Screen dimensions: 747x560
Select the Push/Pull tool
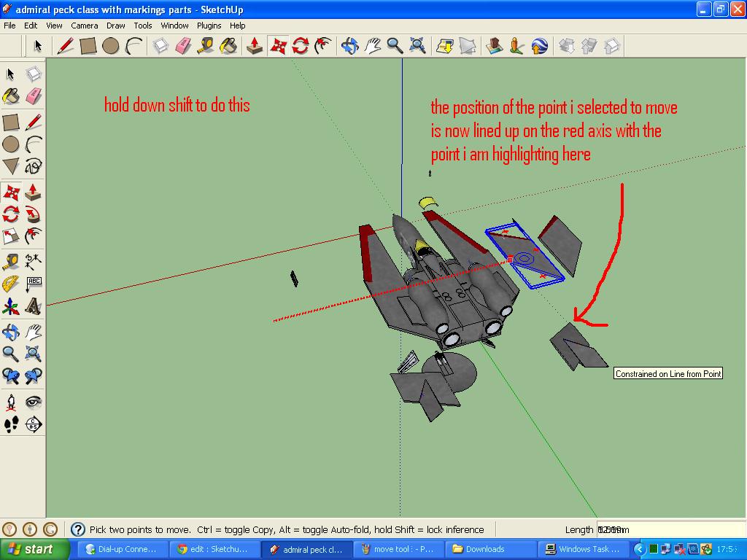(x=34, y=191)
